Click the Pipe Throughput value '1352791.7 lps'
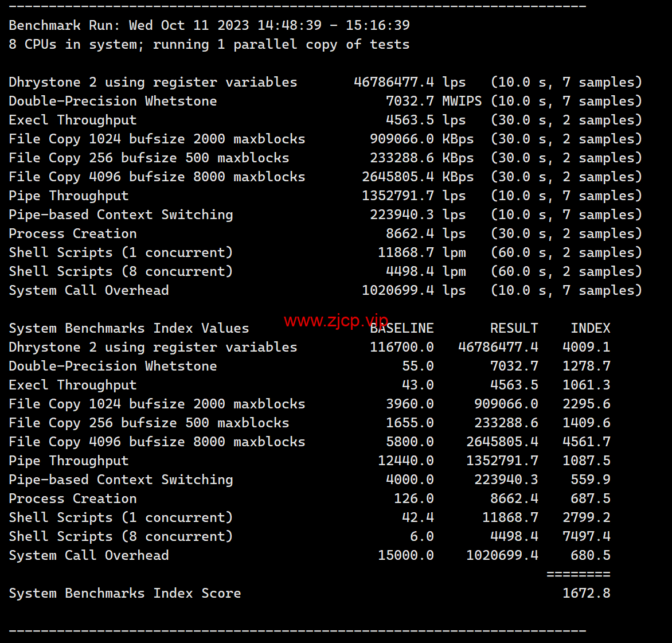 tap(413, 196)
